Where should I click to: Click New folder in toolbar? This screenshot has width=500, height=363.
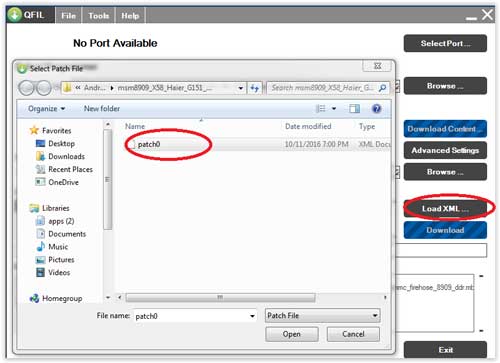tap(102, 109)
